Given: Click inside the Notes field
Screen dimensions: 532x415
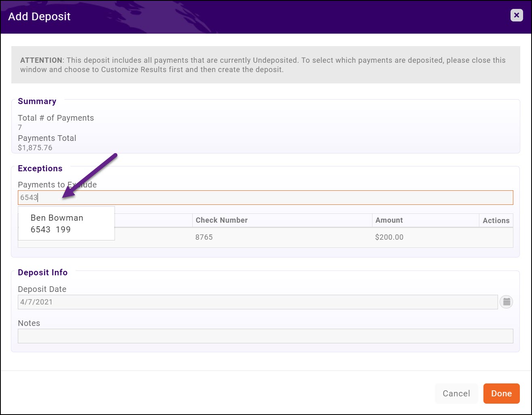Looking at the screenshot, I should [265, 336].
